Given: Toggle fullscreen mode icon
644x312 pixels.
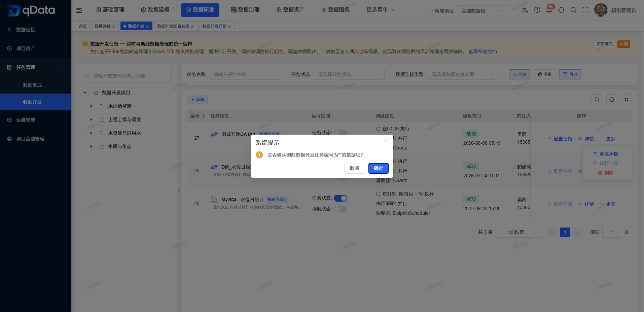Looking at the screenshot, I should [585, 10].
